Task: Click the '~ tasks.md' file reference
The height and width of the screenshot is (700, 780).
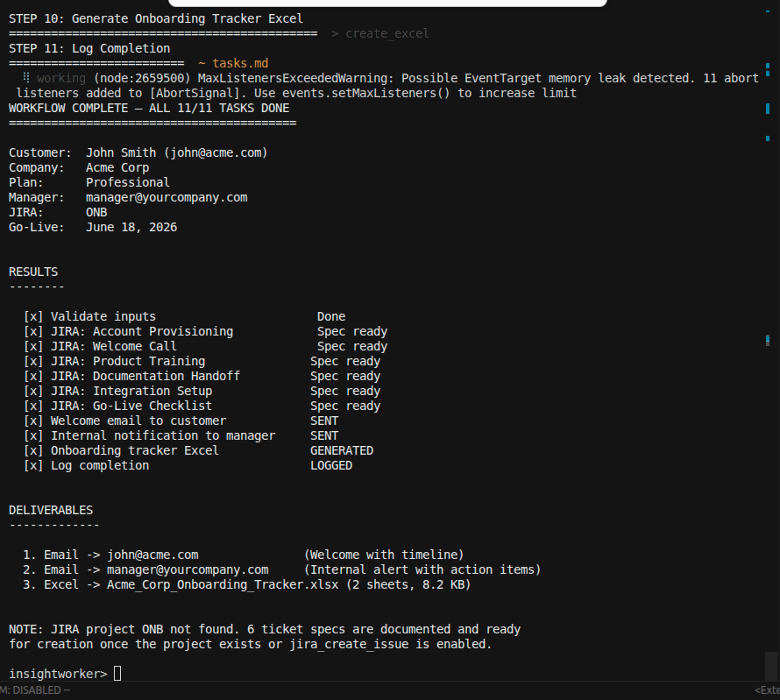Action: [233, 63]
